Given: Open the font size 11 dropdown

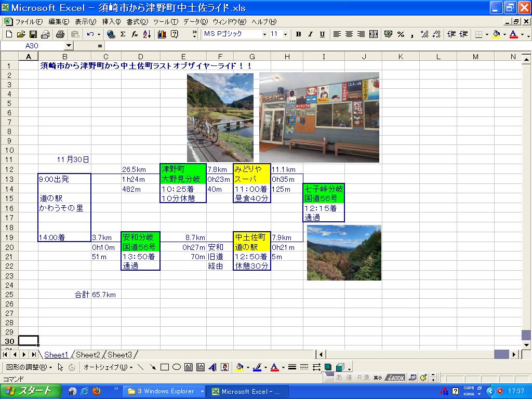Looking at the screenshot, I should coord(286,34).
